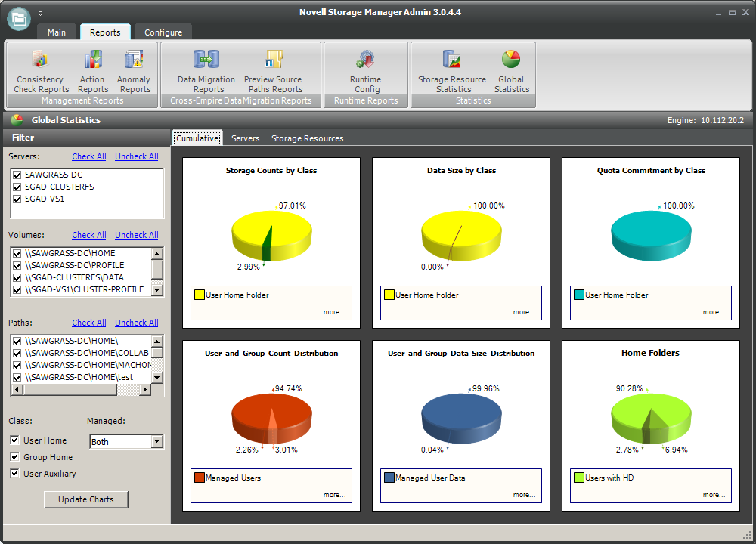Image resolution: width=756 pixels, height=544 pixels.
Task: Click the window resize grip in status bar
Action: [x=748, y=534]
